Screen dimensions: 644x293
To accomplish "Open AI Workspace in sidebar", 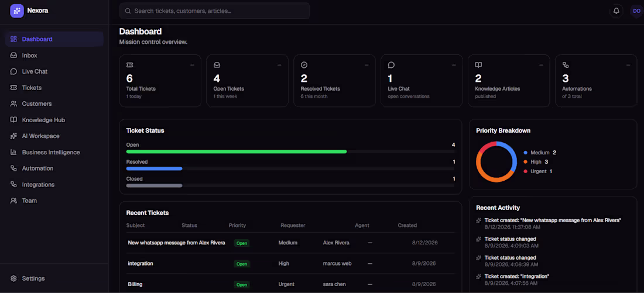I will coord(54,136).
